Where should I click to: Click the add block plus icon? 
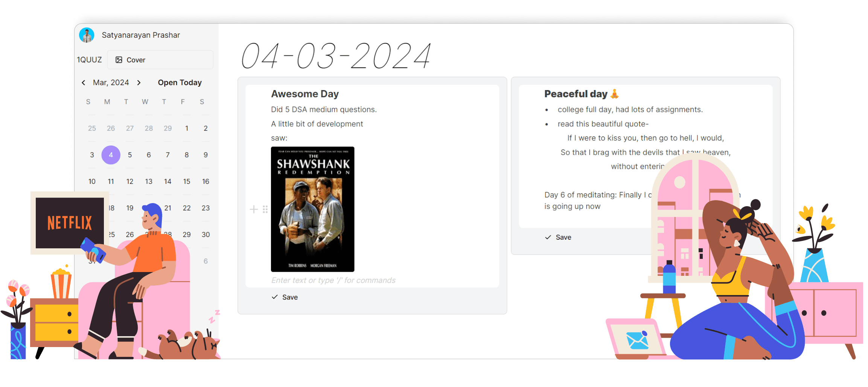click(x=254, y=210)
